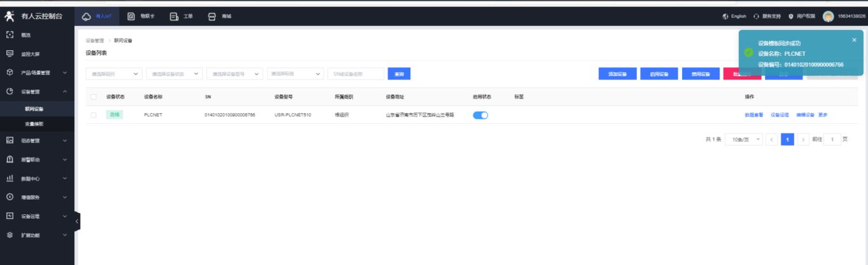The image size is (868, 265).
Task: Open the 请选择设备状态 dropdown
Action: click(174, 74)
